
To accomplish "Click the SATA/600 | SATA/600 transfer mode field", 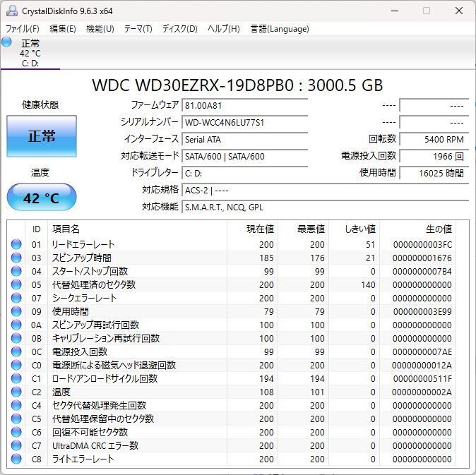I will coord(244,157).
